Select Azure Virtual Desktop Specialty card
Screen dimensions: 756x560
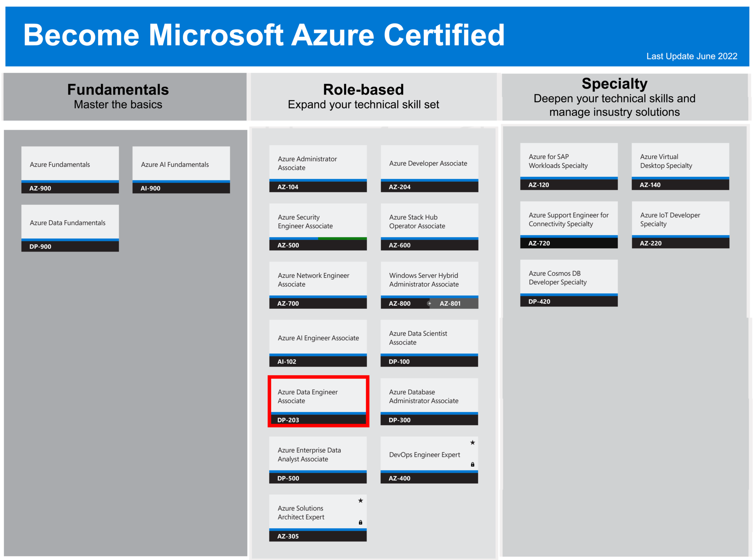pos(680,166)
